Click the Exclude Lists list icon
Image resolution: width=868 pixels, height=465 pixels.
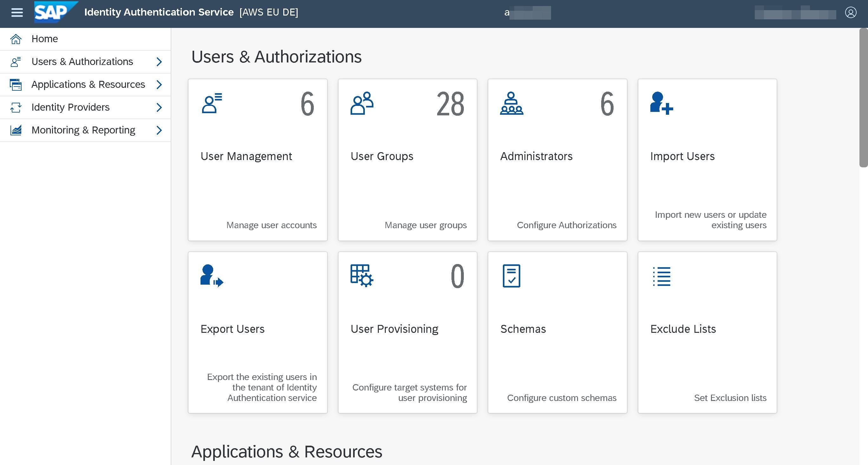661,276
